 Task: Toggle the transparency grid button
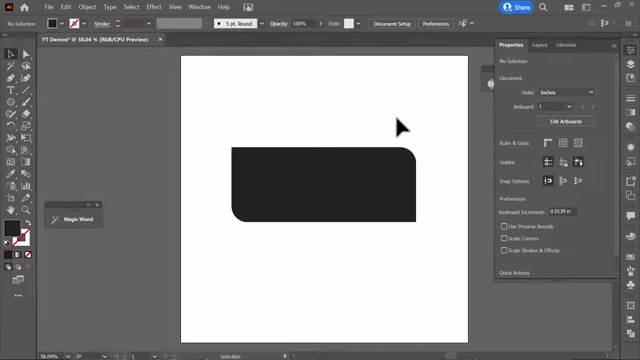578,143
